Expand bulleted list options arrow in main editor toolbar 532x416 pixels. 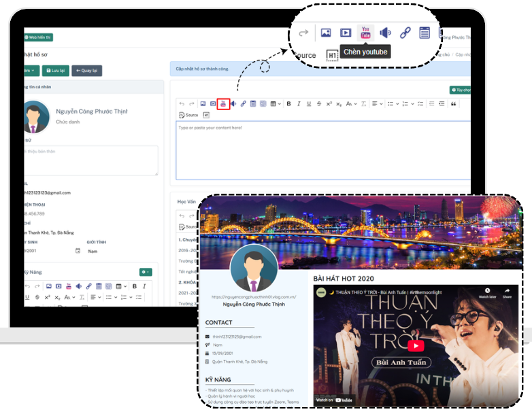[397, 104]
